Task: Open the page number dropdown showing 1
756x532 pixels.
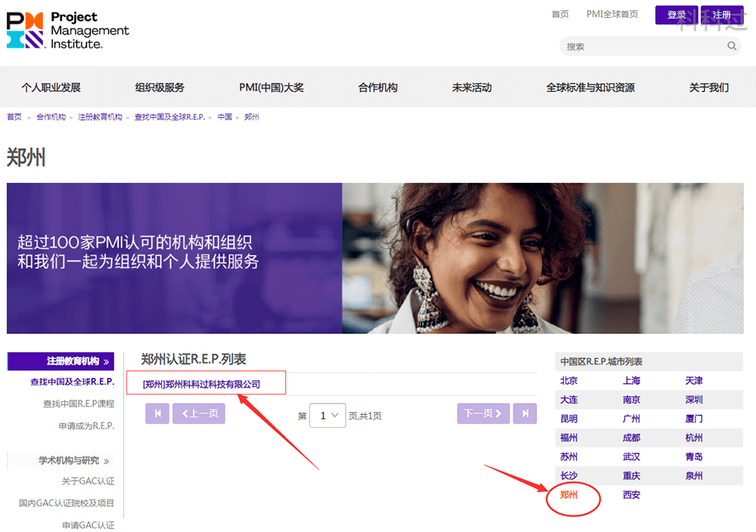Action: 327,415
